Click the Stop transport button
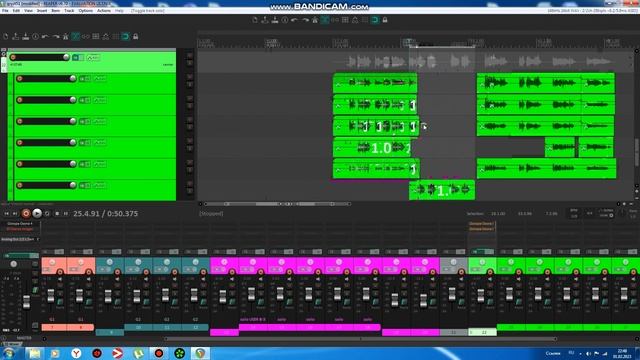This screenshot has width=640, height=360. [57, 213]
